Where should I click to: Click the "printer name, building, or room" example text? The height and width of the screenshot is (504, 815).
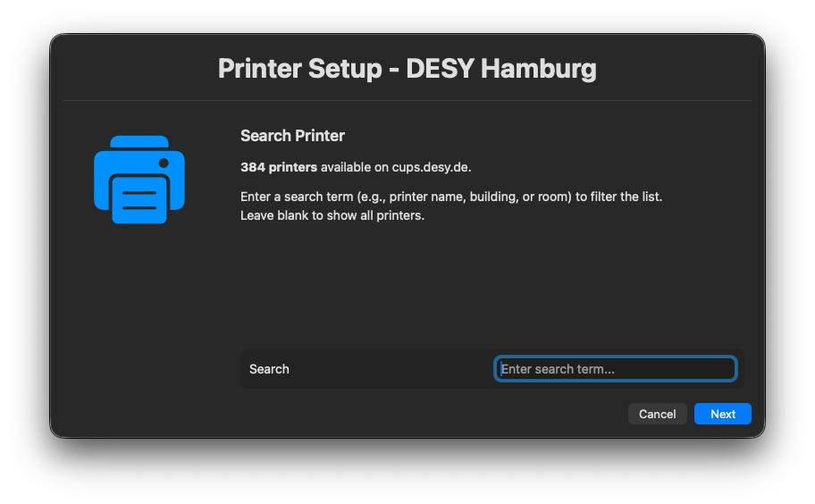click(x=483, y=197)
